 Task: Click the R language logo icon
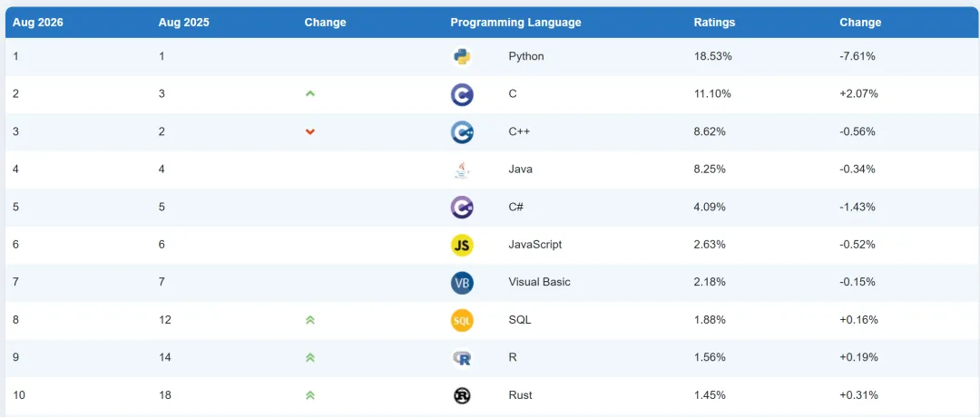462,358
